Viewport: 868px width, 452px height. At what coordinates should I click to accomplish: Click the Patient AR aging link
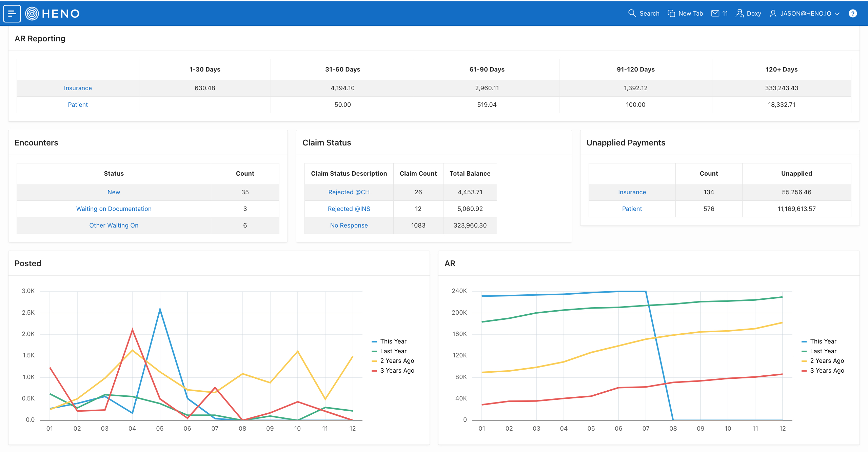[79, 104]
